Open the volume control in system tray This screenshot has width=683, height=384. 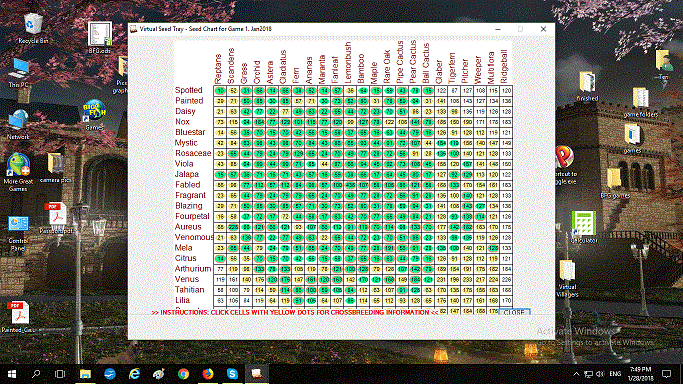(x=600, y=374)
